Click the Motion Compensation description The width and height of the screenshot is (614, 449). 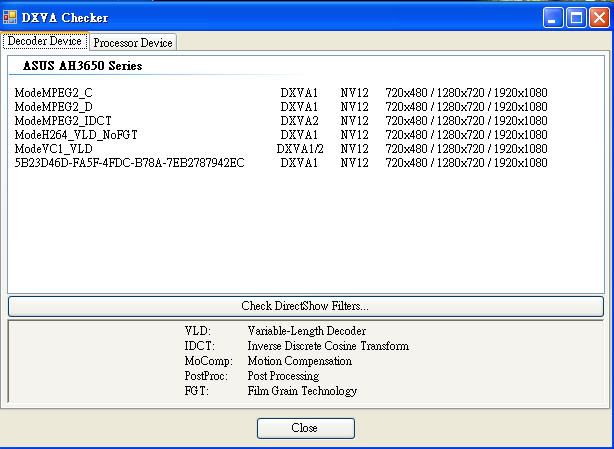coord(300,361)
